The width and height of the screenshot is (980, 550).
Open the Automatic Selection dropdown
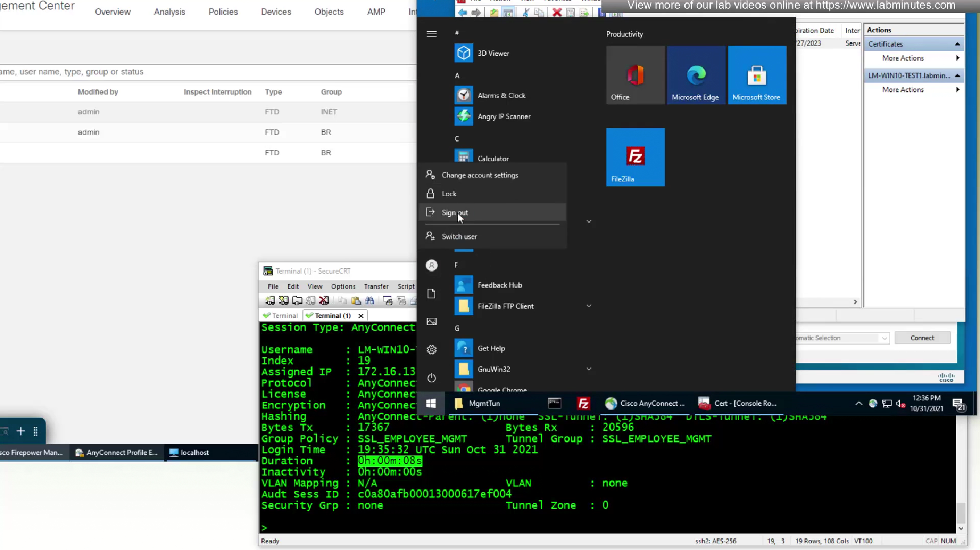tap(884, 338)
